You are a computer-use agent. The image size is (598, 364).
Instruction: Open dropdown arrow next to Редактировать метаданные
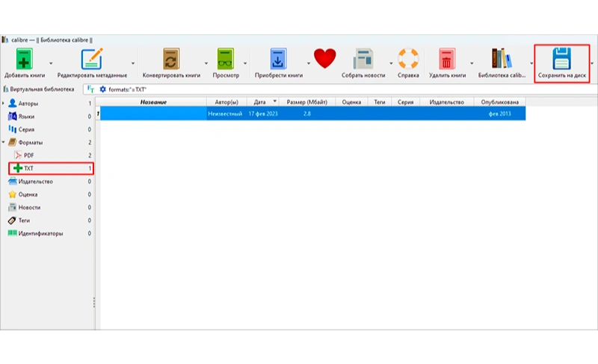(133, 64)
